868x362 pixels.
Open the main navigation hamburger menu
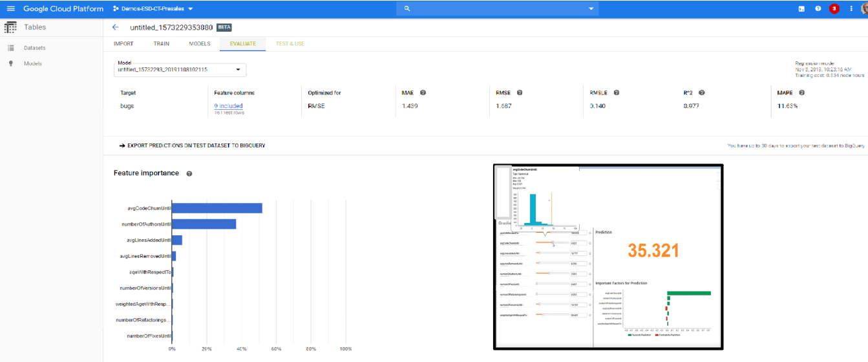point(10,9)
